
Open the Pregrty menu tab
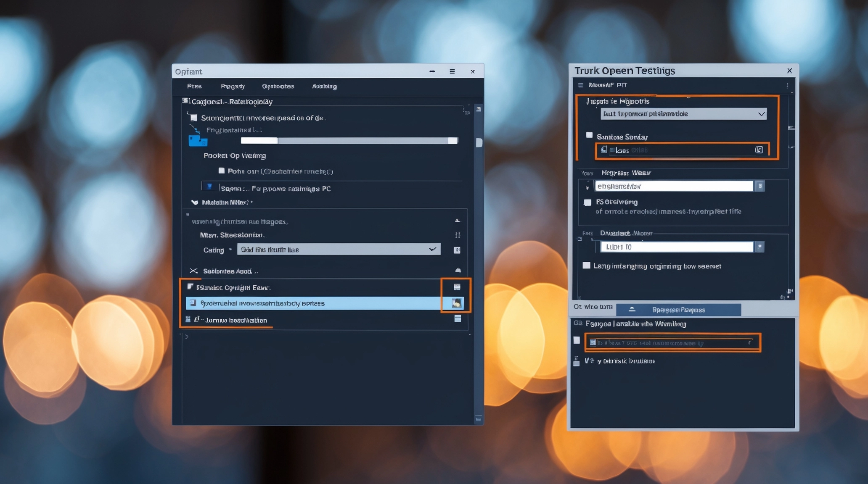pos(233,86)
